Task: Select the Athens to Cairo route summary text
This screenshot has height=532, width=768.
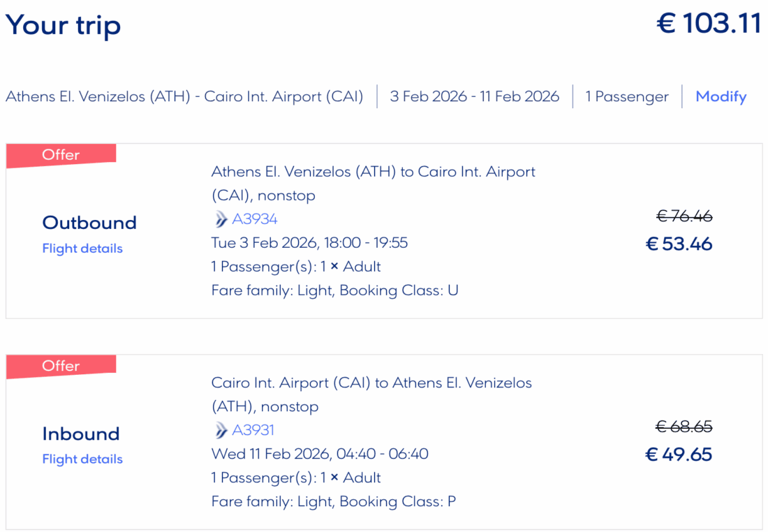Action: pyautogui.click(x=184, y=96)
